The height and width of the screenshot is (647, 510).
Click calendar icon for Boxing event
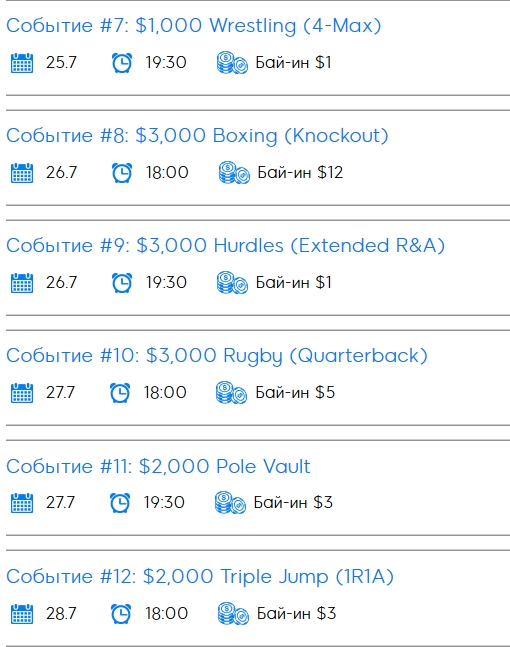(x=22, y=172)
